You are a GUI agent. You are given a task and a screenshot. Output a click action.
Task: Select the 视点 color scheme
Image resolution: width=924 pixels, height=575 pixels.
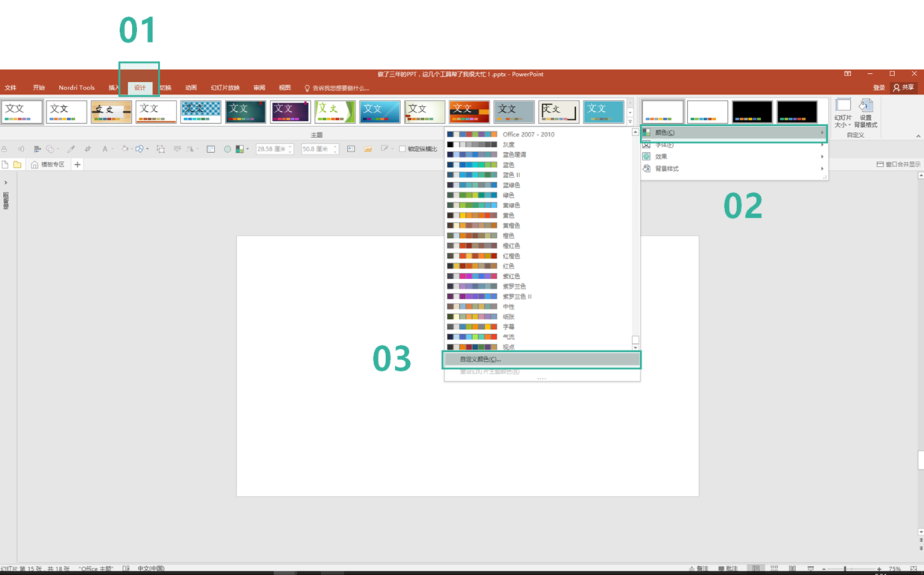pyautogui.click(x=538, y=347)
